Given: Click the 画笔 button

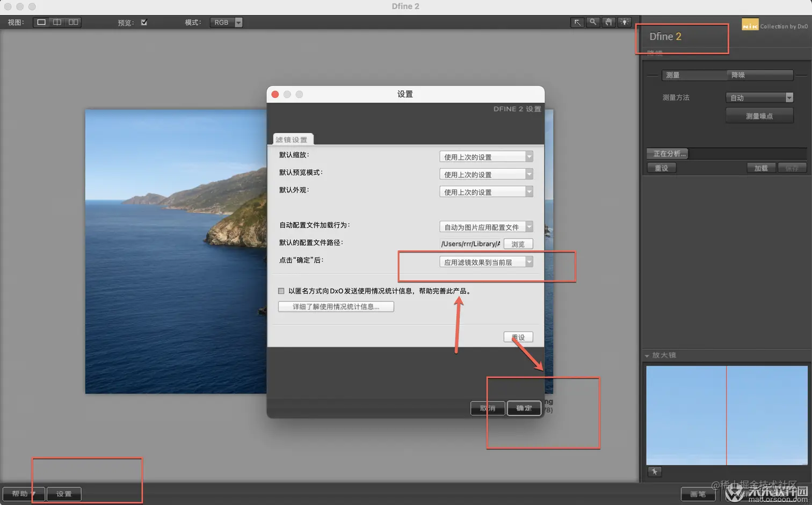Looking at the screenshot, I should [698, 494].
